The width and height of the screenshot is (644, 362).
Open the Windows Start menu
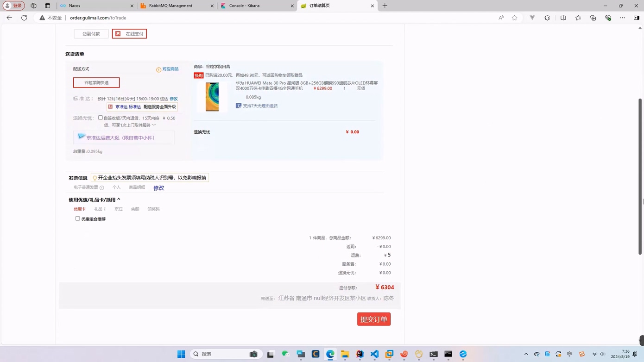pyautogui.click(x=181, y=354)
